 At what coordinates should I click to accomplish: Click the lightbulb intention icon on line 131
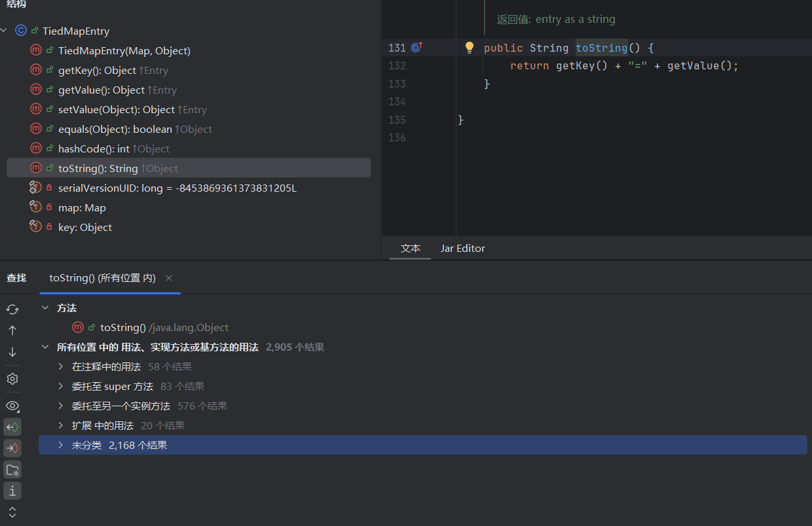pos(469,48)
